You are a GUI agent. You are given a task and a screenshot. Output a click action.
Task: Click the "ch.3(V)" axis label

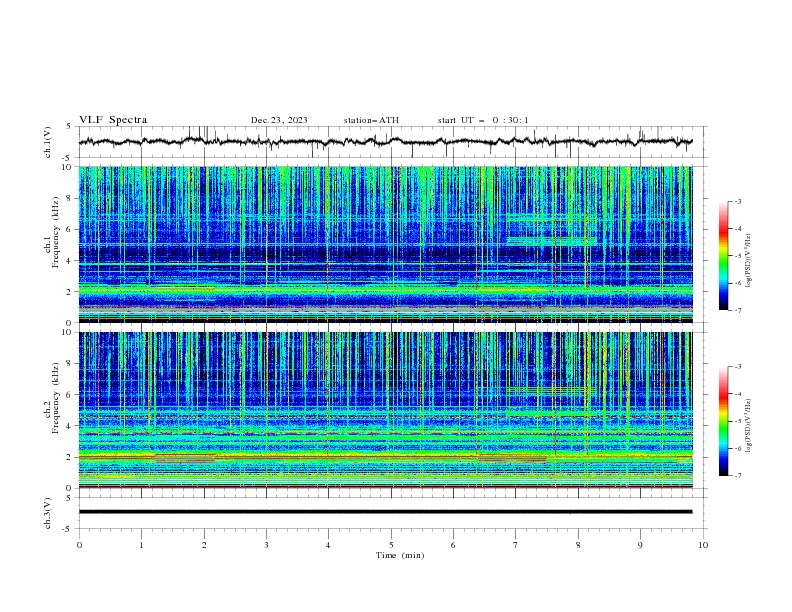coord(48,513)
